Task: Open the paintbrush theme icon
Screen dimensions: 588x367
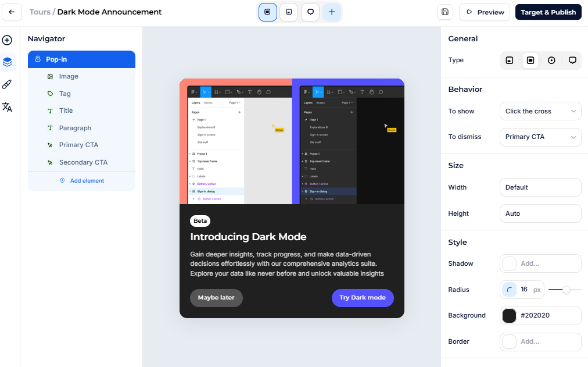Action: click(7, 85)
